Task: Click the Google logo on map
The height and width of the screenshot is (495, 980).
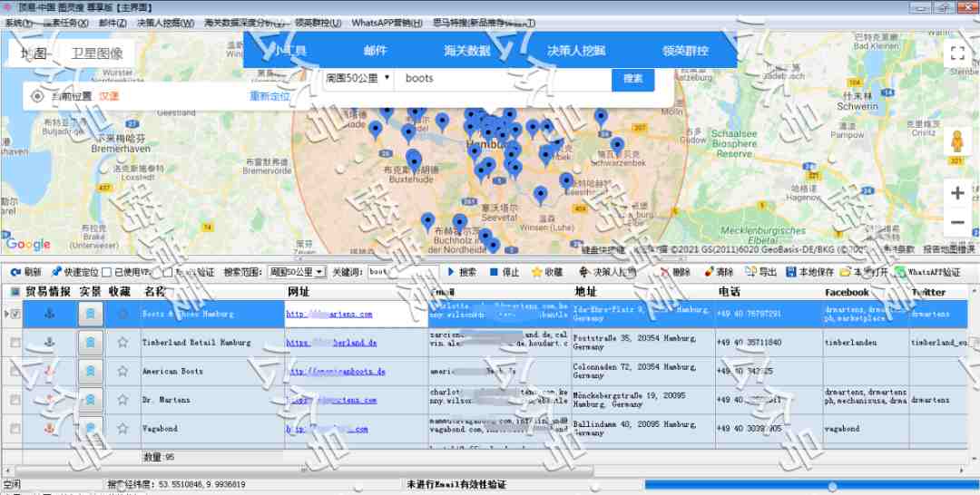Action: click(x=27, y=244)
